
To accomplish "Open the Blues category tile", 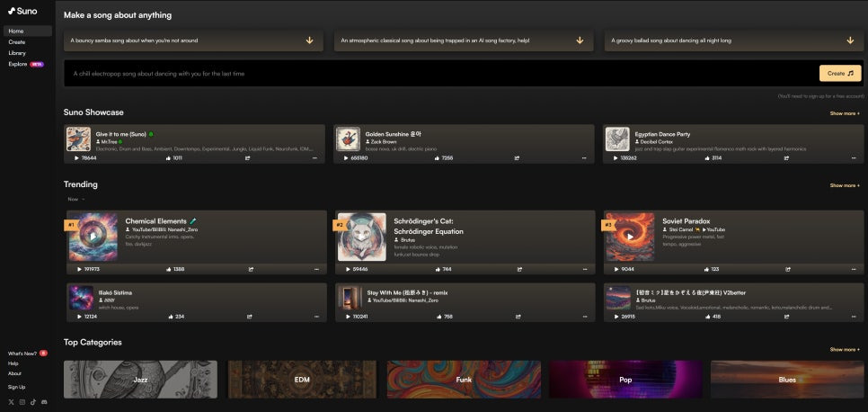I will click(787, 380).
